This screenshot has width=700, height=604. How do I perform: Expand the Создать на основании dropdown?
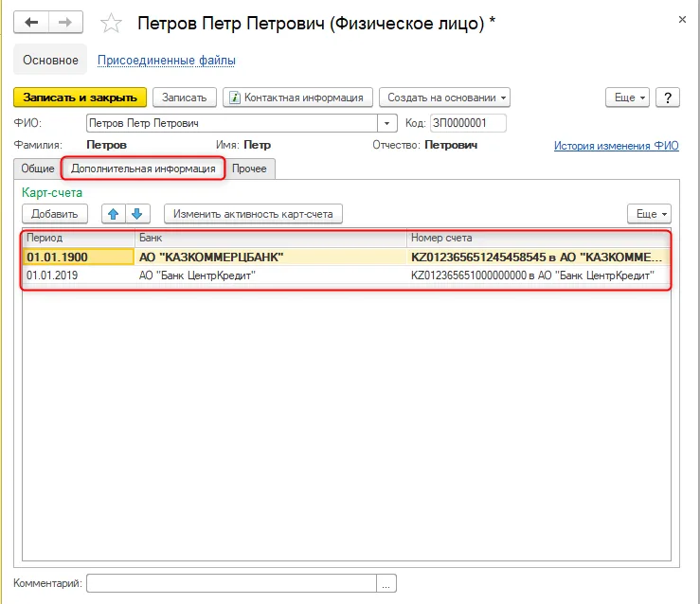pos(444,98)
